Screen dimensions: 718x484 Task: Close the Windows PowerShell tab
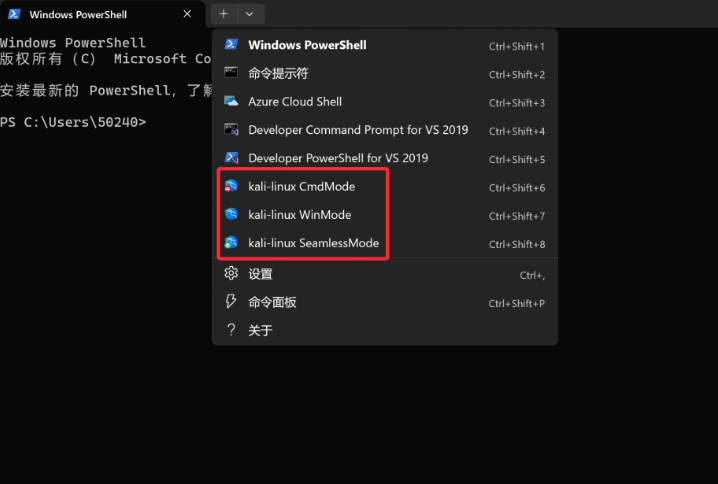[187, 14]
